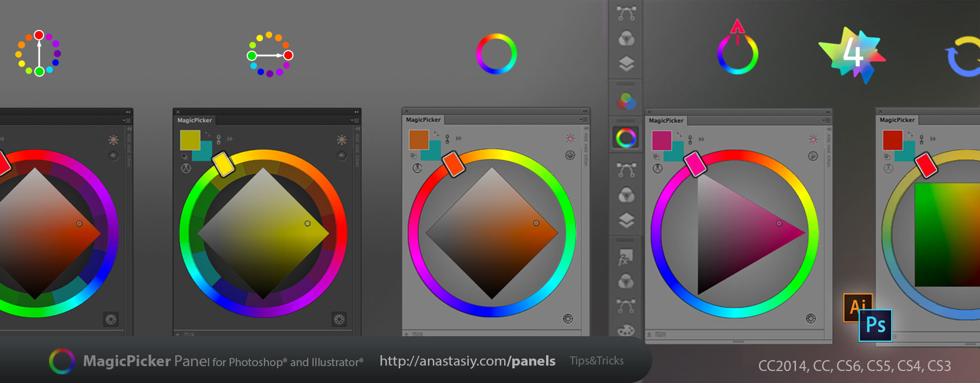Viewport: 980px width, 383px height.
Task: Collapse the yellow MagicPicker panel to icons
Action: click(x=357, y=112)
